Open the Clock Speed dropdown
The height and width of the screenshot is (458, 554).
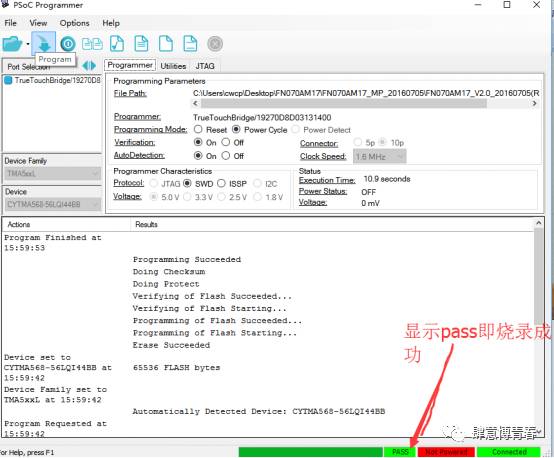click(x=380, y=157)
